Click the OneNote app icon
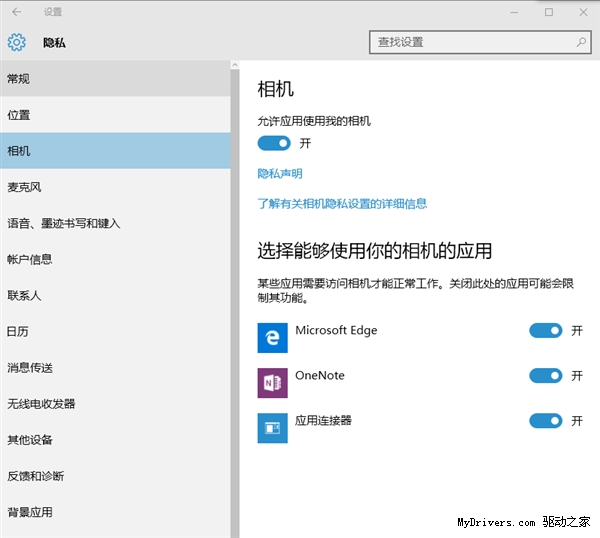Image resolution: width=600 pixels, height=538 pixels. tap(272, 383)
